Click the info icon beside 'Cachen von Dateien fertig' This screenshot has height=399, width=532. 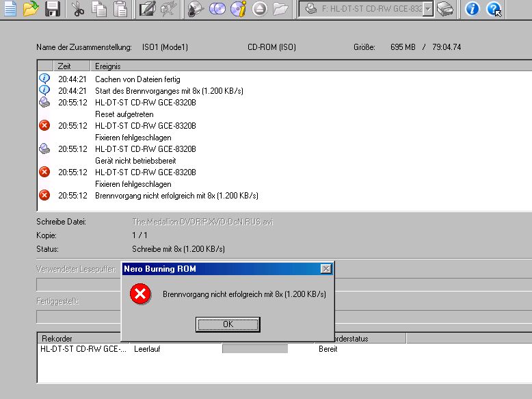44,79
